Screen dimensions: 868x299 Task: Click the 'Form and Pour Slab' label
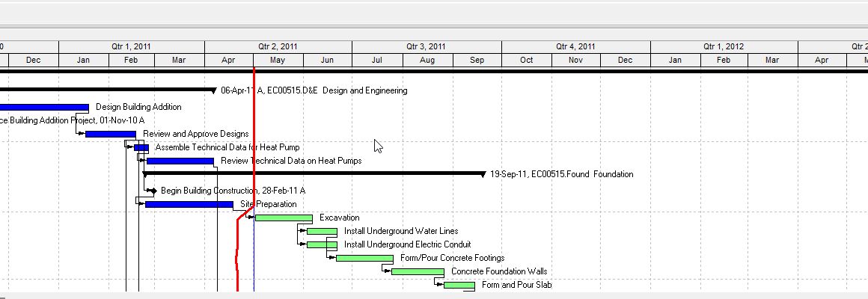pos(517,286)
